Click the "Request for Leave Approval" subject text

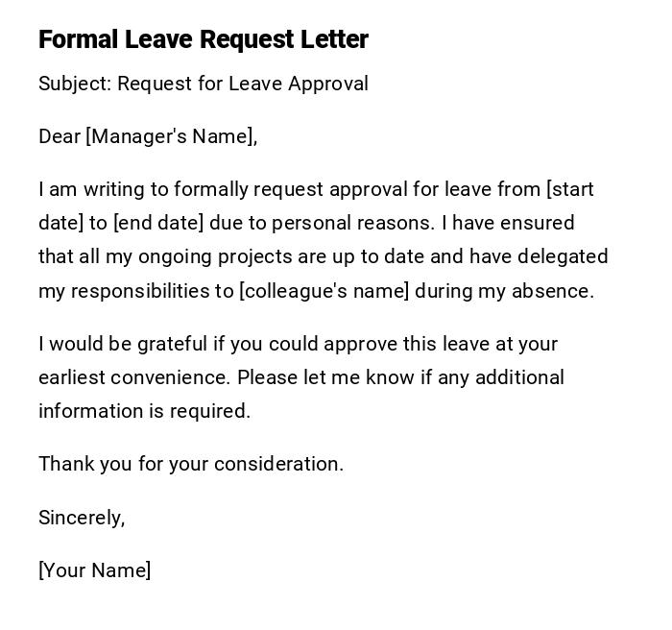[x=243, y=84]
